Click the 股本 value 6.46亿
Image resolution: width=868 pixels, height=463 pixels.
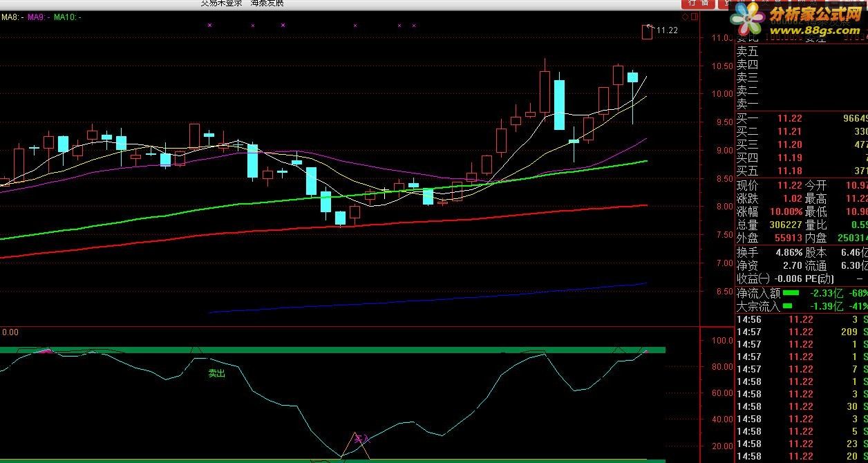854,253
